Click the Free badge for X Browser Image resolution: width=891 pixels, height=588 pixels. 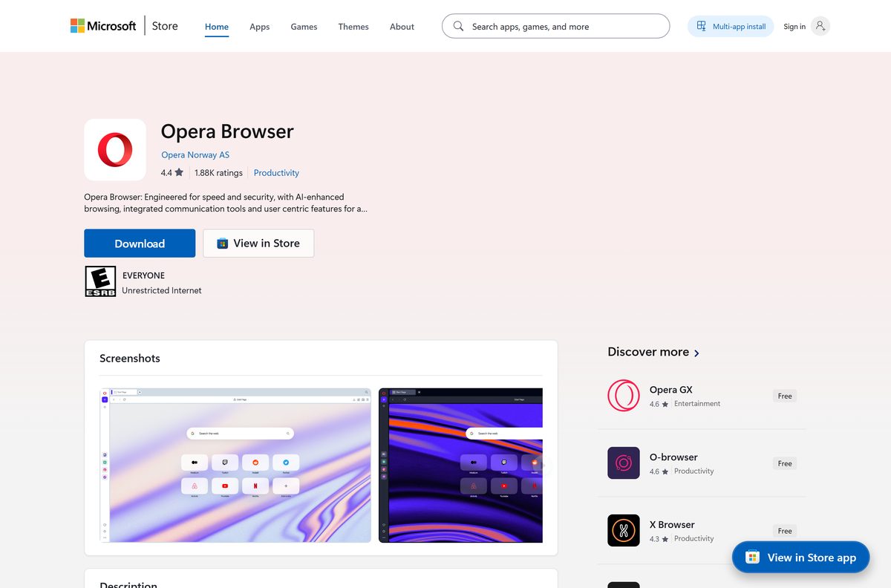click(x=785, y=531)
